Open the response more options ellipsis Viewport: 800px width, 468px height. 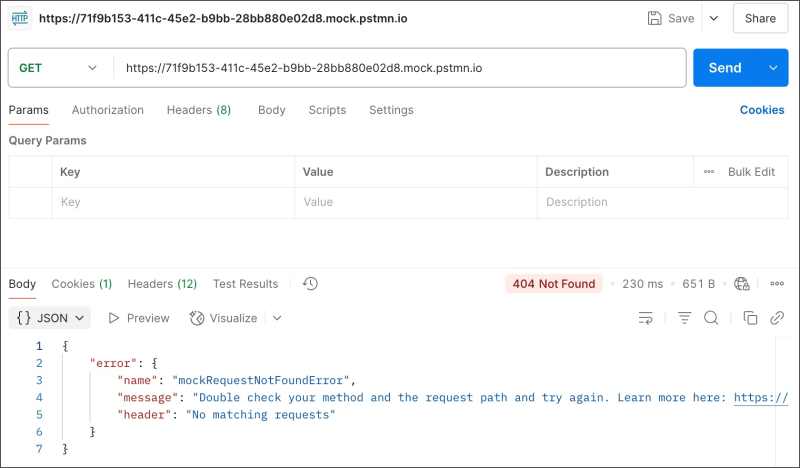(x=774, y=284)
